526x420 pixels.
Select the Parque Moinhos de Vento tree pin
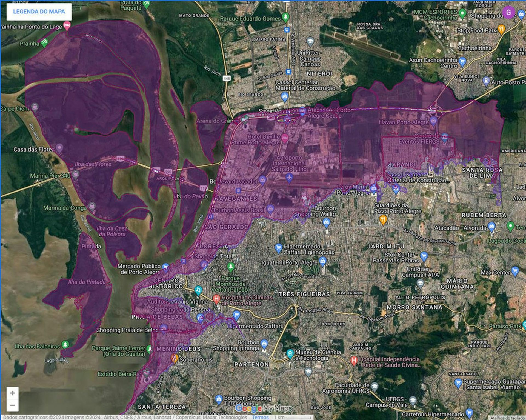tap(231, 267)
